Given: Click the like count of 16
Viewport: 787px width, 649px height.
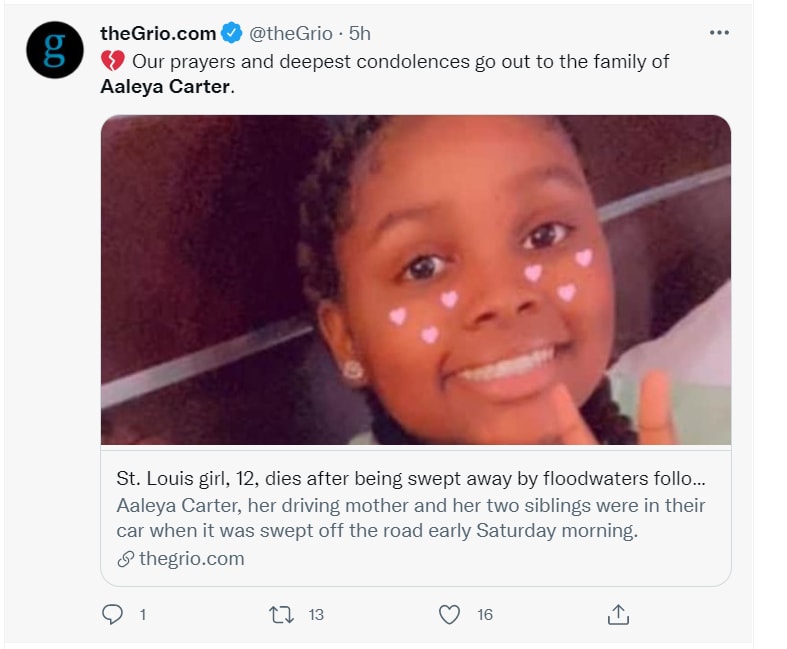Looking at the screenshot, I should [x=485, y=615].
